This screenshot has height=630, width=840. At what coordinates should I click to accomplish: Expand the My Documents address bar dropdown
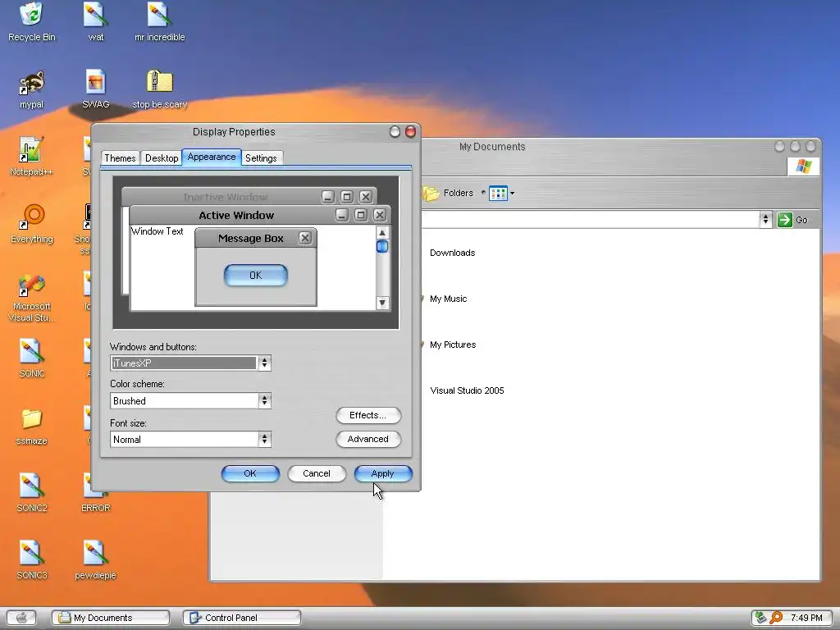point(765,219)
